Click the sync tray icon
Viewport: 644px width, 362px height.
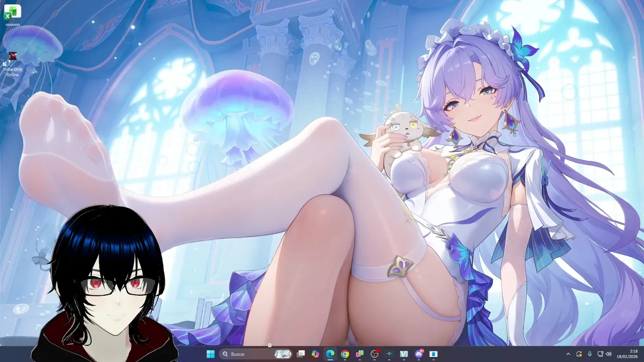tap(579, 354)
